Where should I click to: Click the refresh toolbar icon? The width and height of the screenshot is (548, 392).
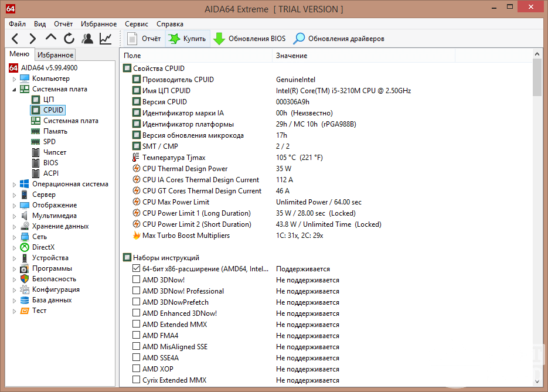(69, 39)
